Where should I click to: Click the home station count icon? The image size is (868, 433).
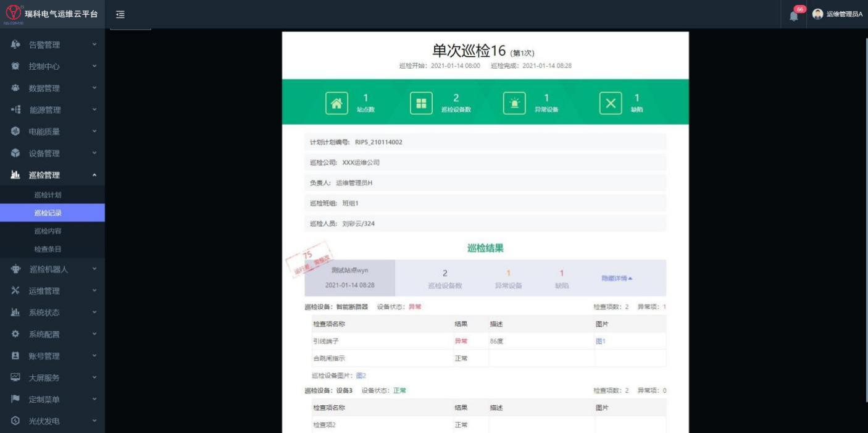pyautogui.click(x=336, y=104)
